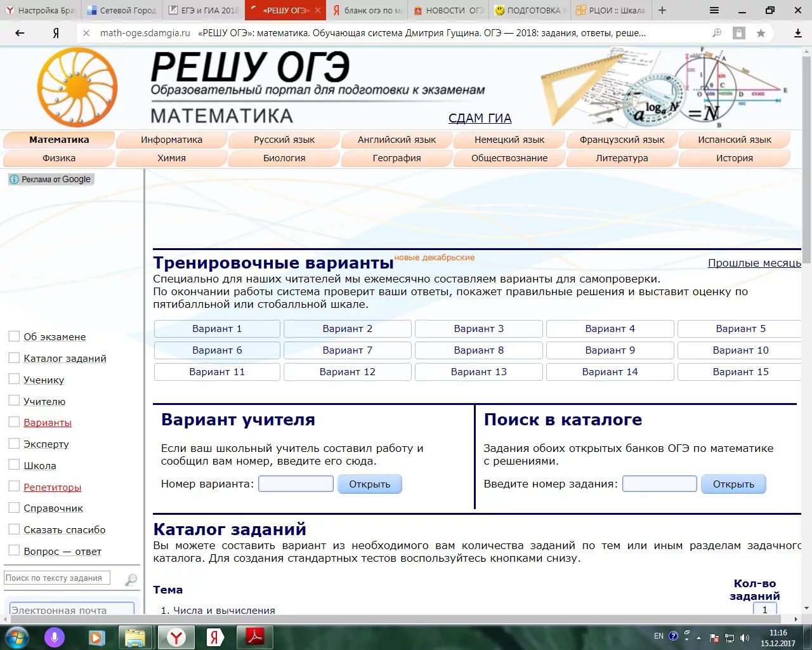The height and width of the screenshot is (650, 812).
Task: Open Windows Start button
Action: point(16,637)
